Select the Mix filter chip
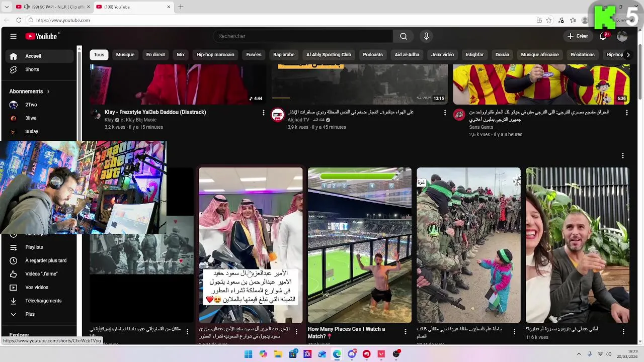The width and height of the screenshot is (644, 362). (x=181, y=55)
